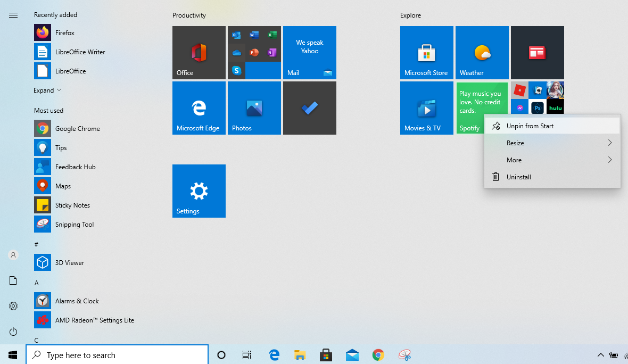Image resolution: width=628 pixels, height=364 pixels.
Task: Open the Mail live tile
Action: tap(310, 53)
